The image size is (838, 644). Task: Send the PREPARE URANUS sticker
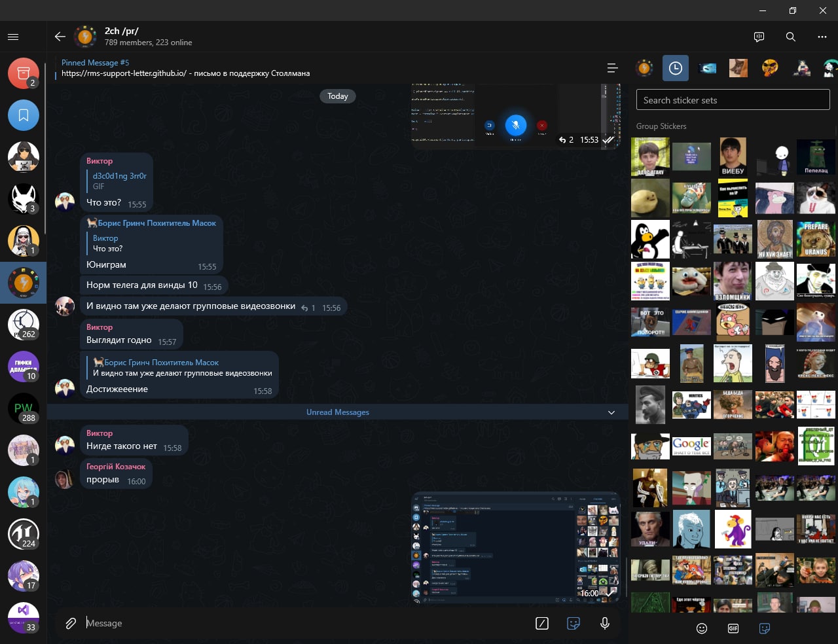tap(816, 239)
